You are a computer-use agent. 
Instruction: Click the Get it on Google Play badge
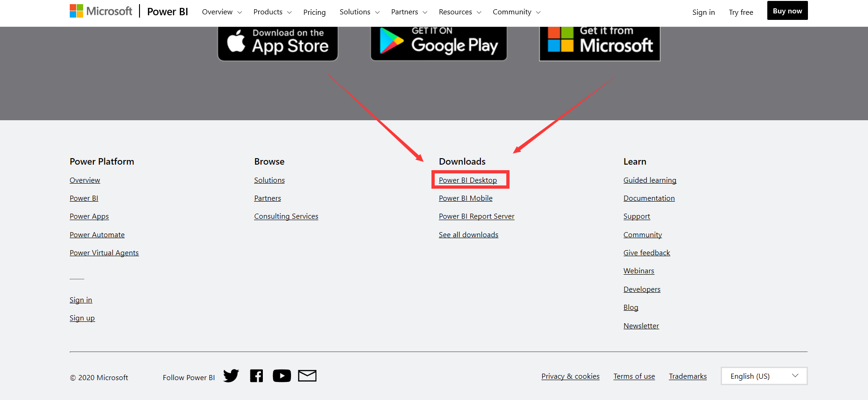(439, 43)
